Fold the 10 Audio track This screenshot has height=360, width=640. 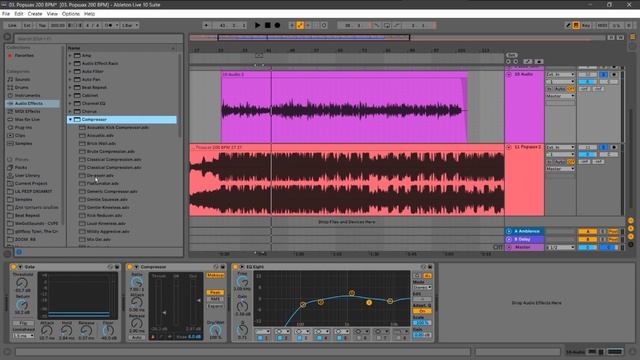pos(509,75)
